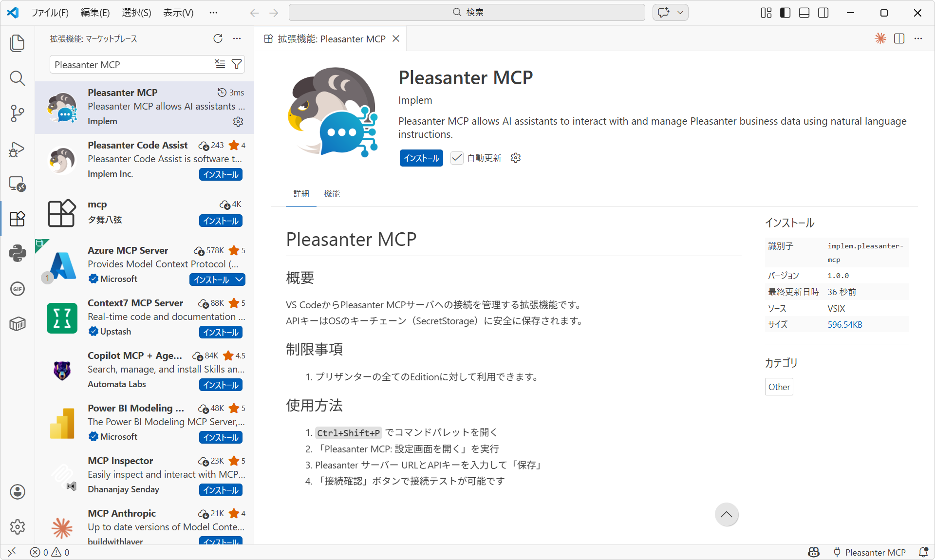Clear extensions search results

[220, 64]
